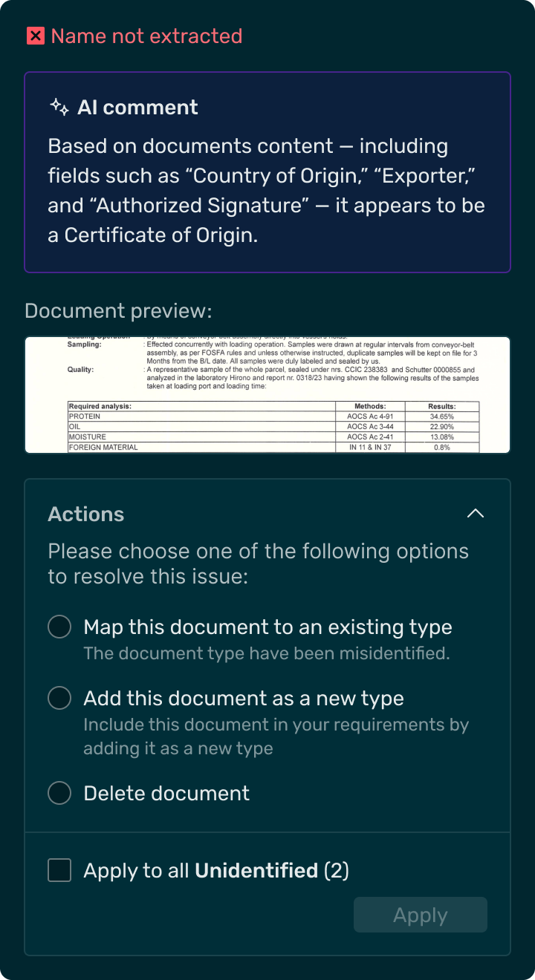The width and height of the screenshot is (535, 980).
Task: Open the document preview thumbnail
Action: pos(267,395)
